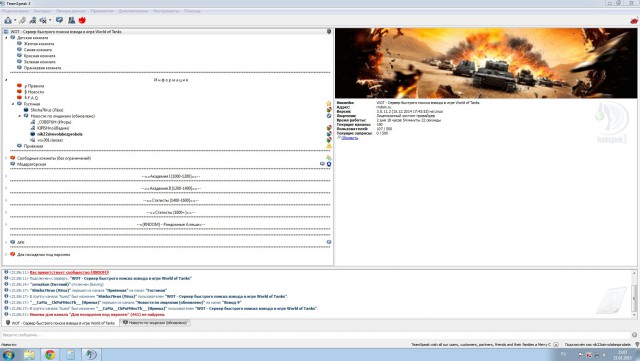Image resolution: width=640 pixels, height=361 pixels.
Task: Click the star icon on Гостиная row
Action: click(329, 104)
